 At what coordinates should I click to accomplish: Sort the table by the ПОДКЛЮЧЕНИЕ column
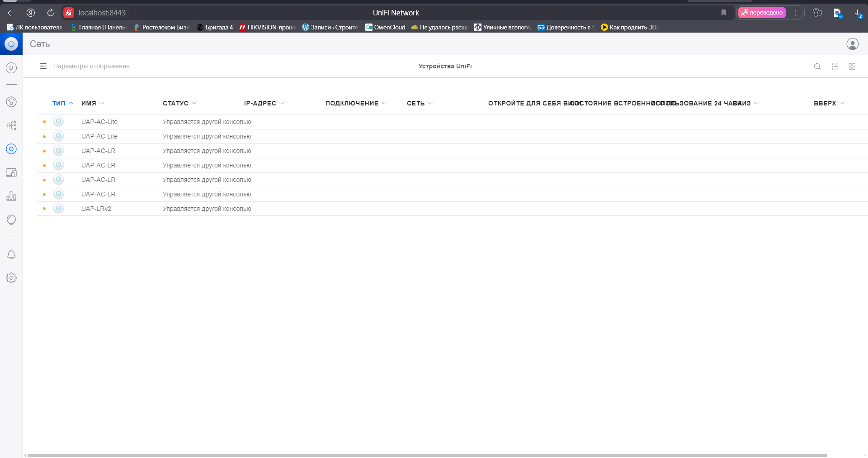[x=356, y=103]
